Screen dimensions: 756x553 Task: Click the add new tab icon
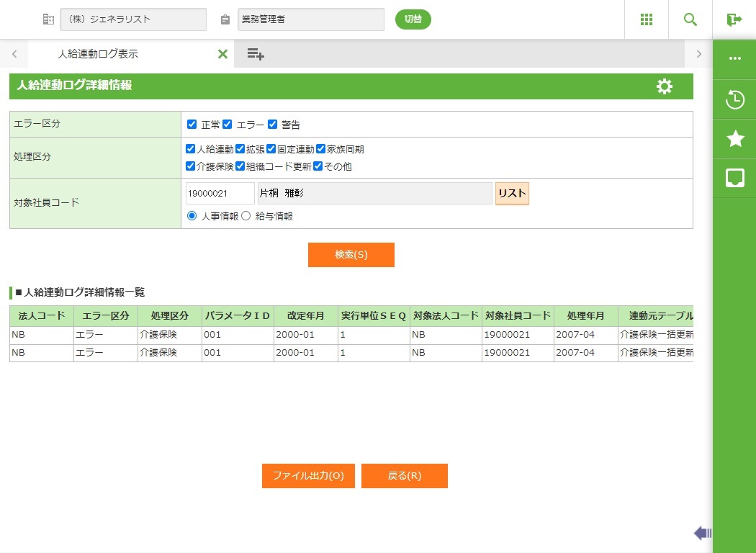point(256,54)
